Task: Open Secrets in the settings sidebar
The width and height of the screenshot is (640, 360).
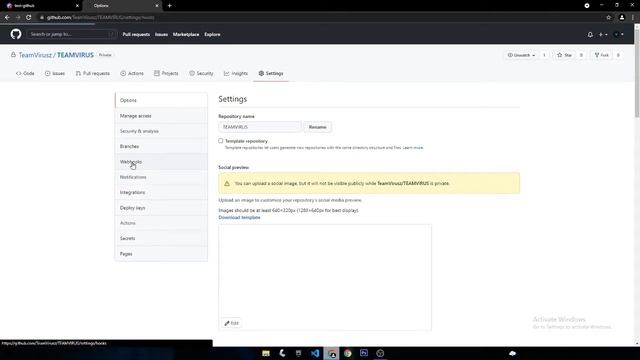Action: click(161, 238)
